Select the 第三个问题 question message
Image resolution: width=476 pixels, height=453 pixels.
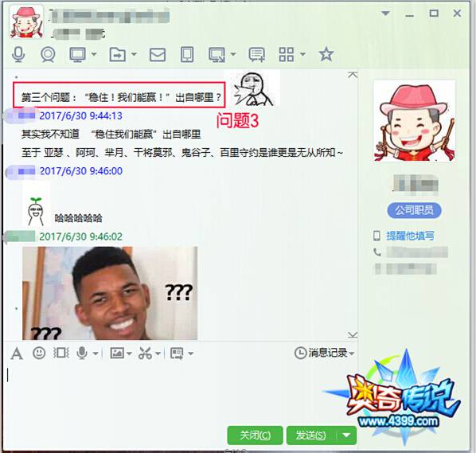tap(121, 97)
